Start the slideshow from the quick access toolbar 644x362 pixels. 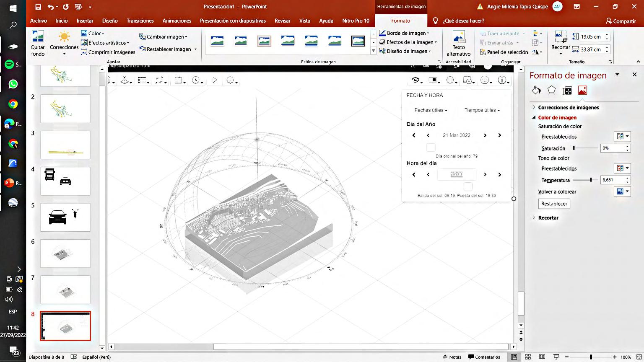78,7
